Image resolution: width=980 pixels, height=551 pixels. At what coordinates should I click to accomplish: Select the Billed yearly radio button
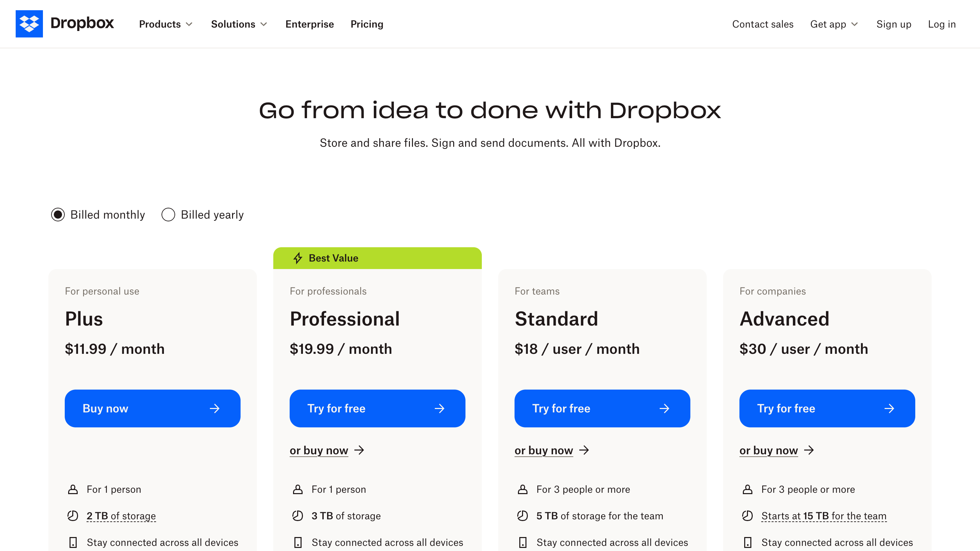168,215
